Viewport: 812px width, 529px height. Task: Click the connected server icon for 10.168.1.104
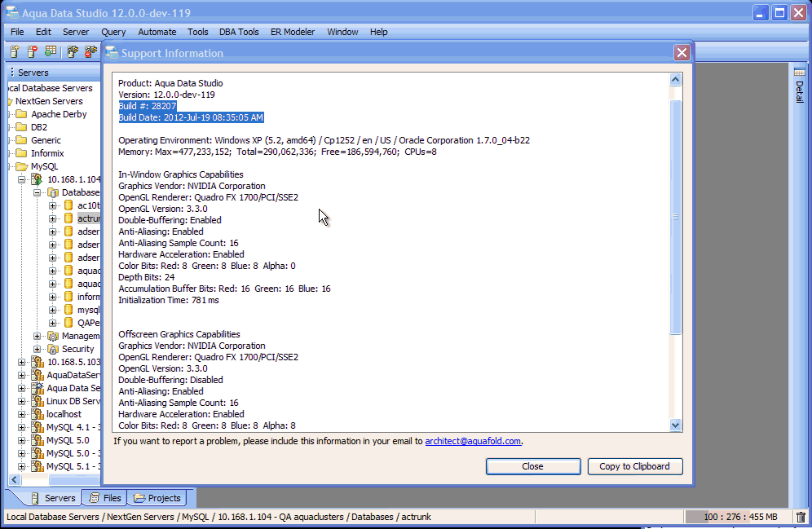click(38, 179)
